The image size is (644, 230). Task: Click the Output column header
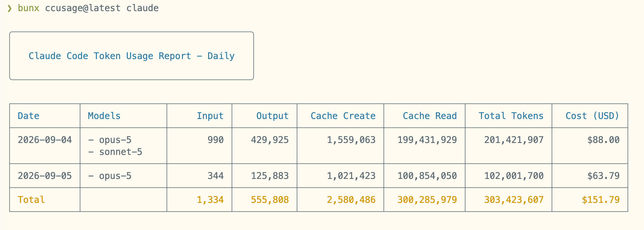[272, 116]
